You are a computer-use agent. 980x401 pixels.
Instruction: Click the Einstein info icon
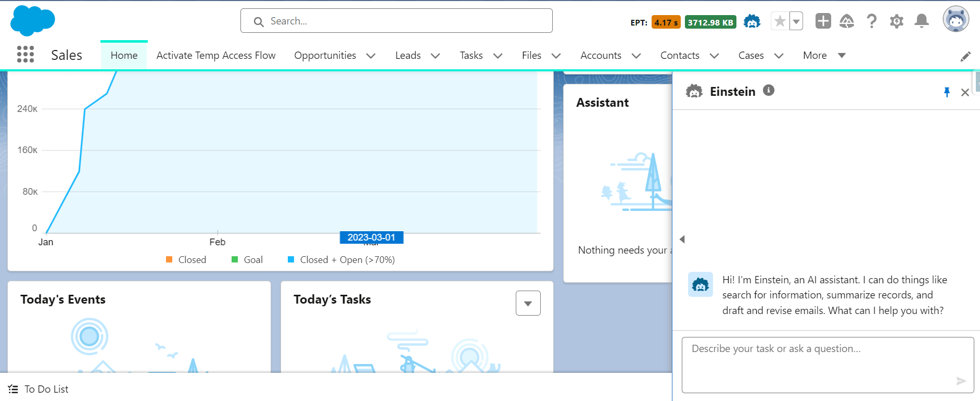769,90
